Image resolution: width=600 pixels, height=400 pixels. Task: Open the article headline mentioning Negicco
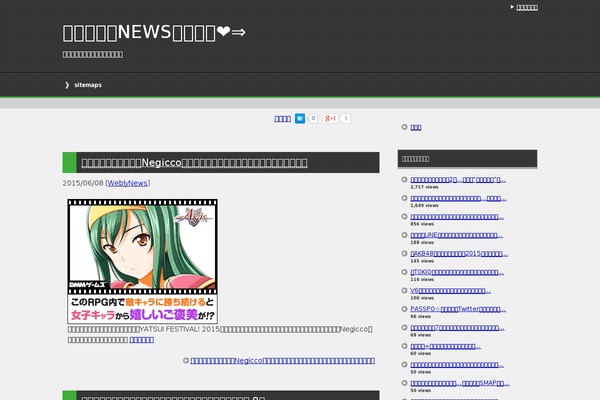194,163
